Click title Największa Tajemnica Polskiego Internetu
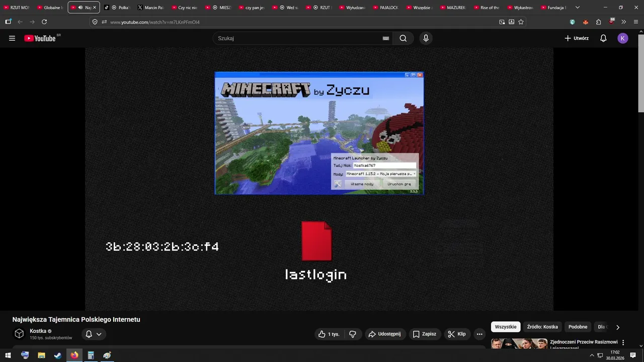This screenshot has height=362, width=644. click(x=76, y=319)
